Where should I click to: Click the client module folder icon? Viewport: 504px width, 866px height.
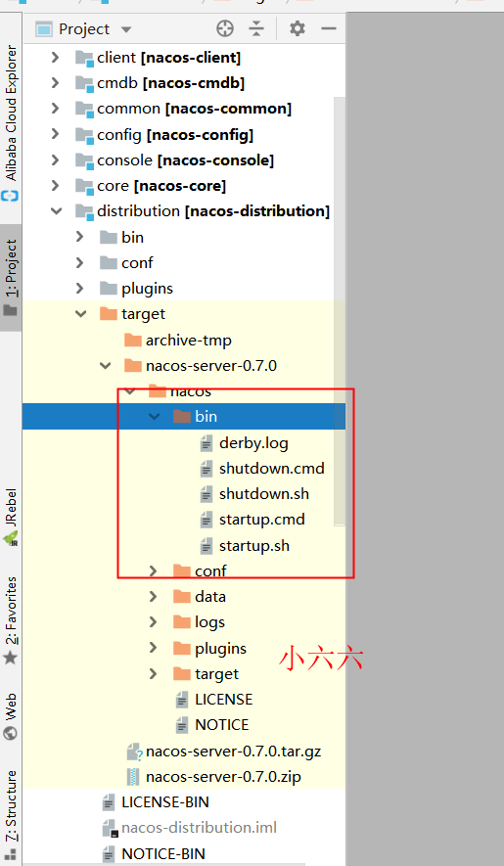coord(84,58)
